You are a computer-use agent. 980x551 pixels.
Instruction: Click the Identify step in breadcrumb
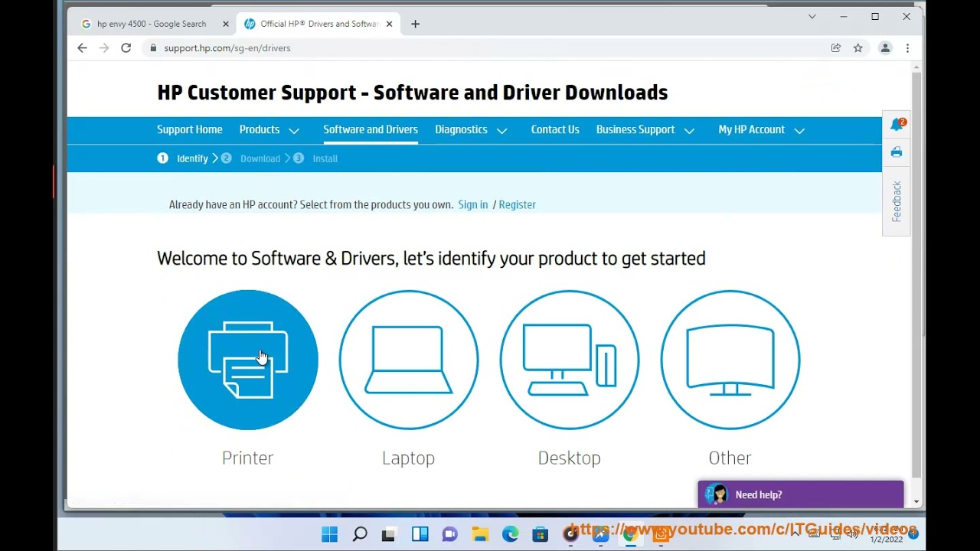click(192, 158)
